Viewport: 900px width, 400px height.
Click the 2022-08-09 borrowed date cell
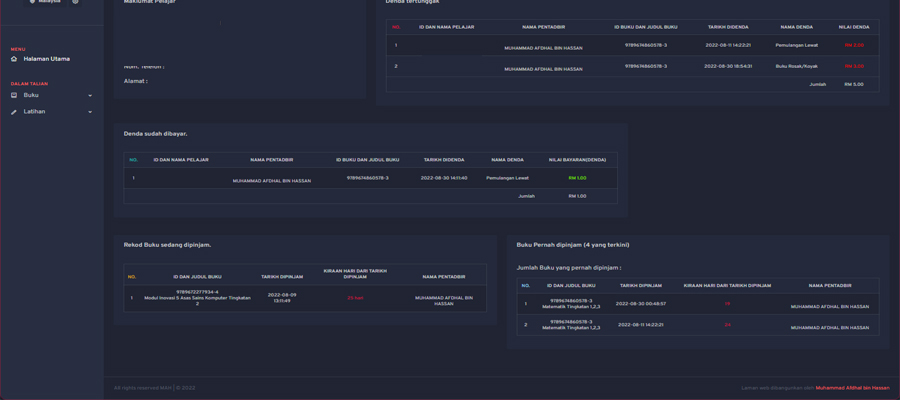pos(282,297)
